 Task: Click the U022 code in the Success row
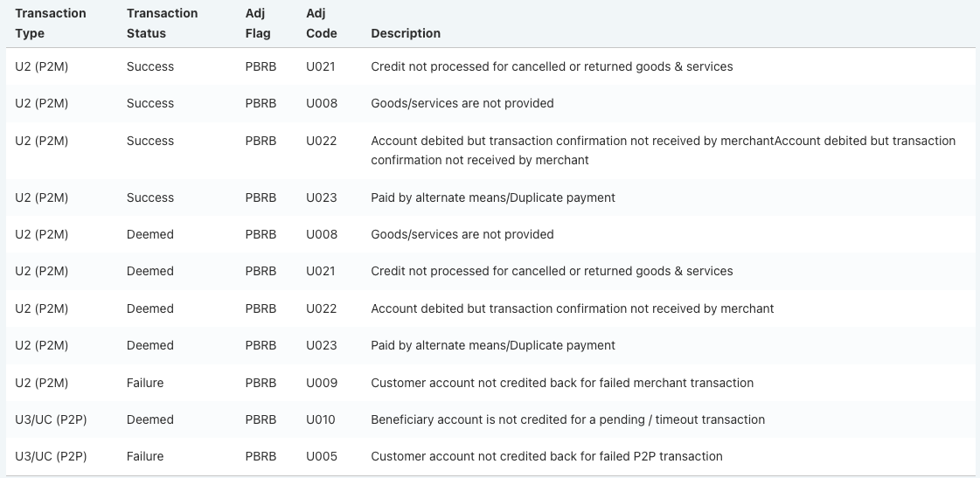320,141
